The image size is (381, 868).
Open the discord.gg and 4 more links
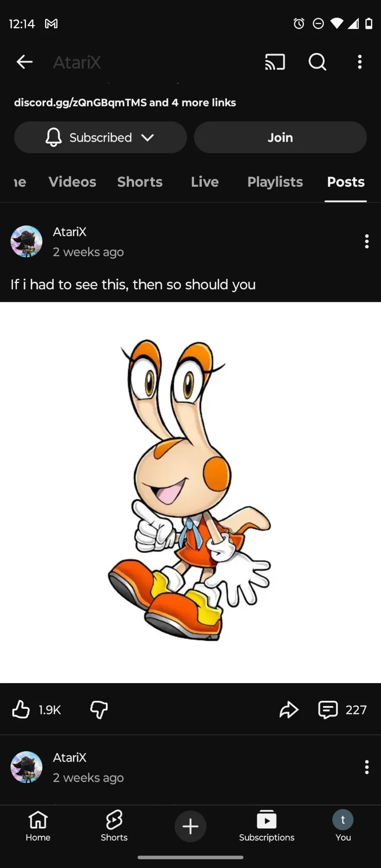point(125,102)
